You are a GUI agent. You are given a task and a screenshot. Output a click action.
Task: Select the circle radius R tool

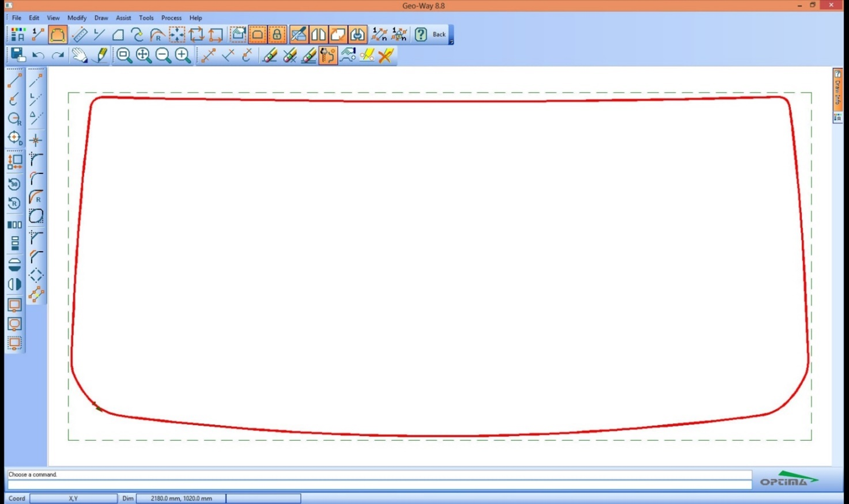[x=14, y=119]
